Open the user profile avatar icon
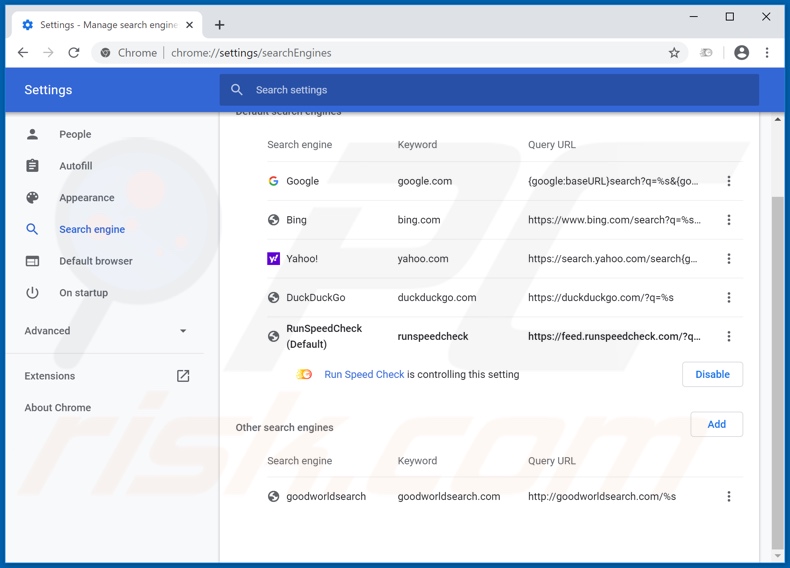Screen dimensions: 790x568 pos(741,53)
